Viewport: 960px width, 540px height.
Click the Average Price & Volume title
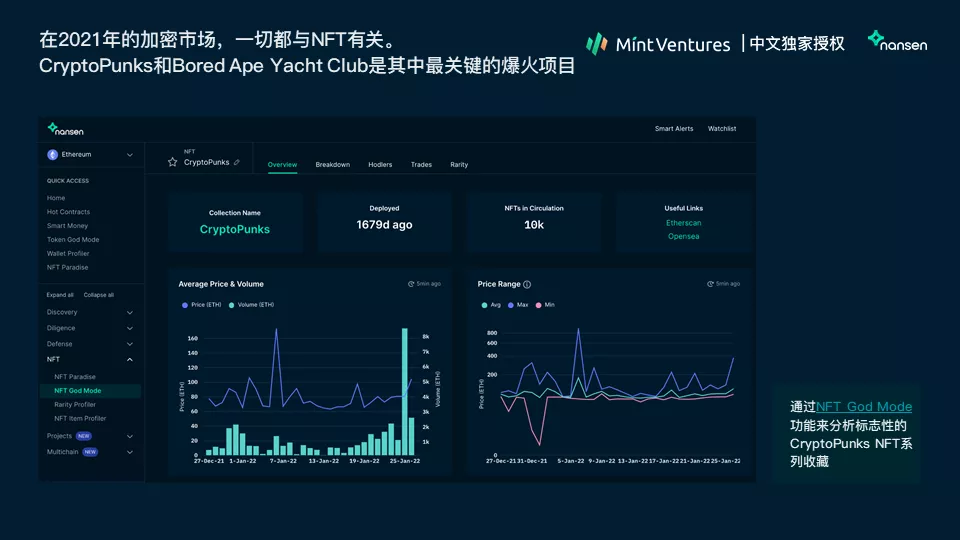tap(221, 284)
